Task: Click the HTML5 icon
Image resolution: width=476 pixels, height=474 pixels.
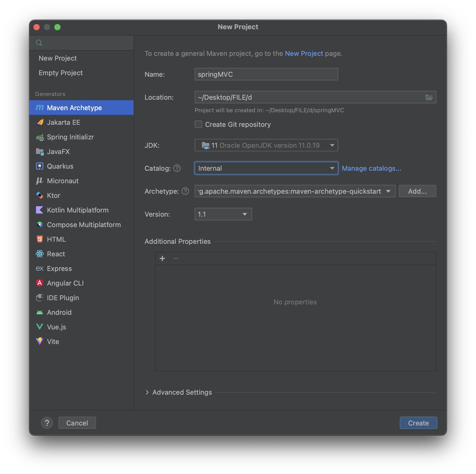Action: (40, 239)
